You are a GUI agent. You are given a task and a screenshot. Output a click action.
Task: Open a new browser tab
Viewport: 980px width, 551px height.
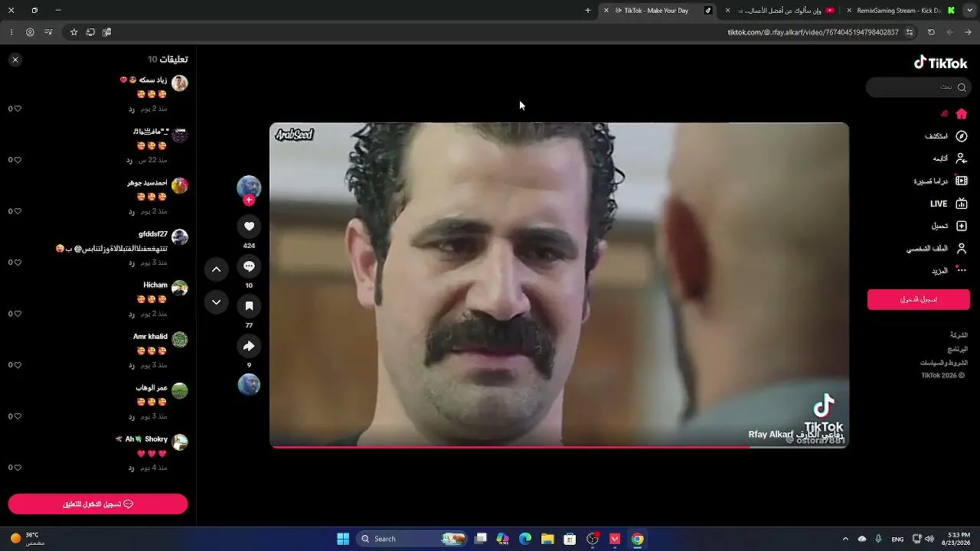[588, 11]
